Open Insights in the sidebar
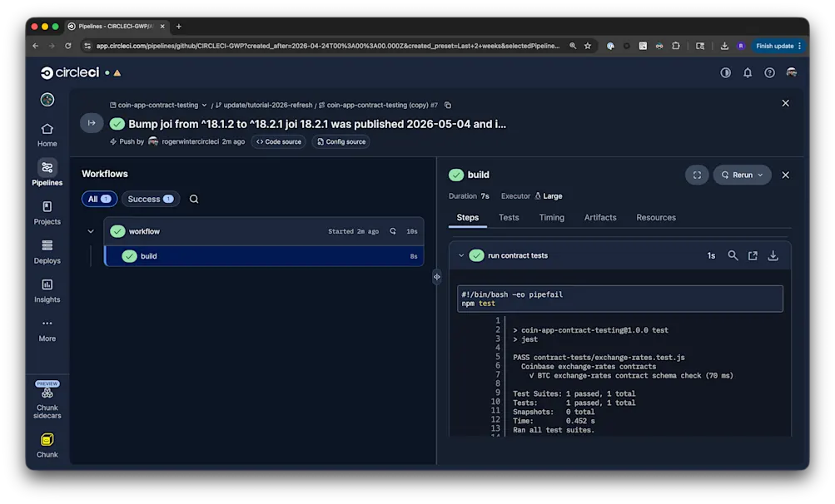This screenshot has height=504, width=835. (47, 290)
